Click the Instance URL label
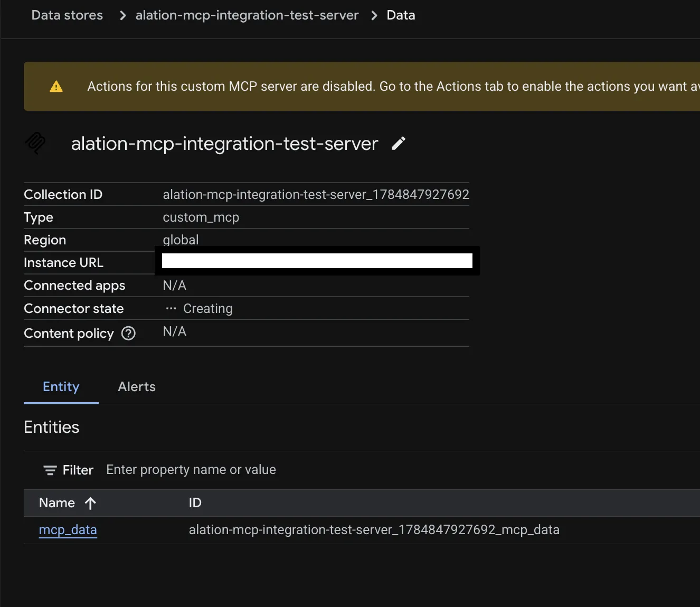Screen dimensions: 700x607 [64, 263]
